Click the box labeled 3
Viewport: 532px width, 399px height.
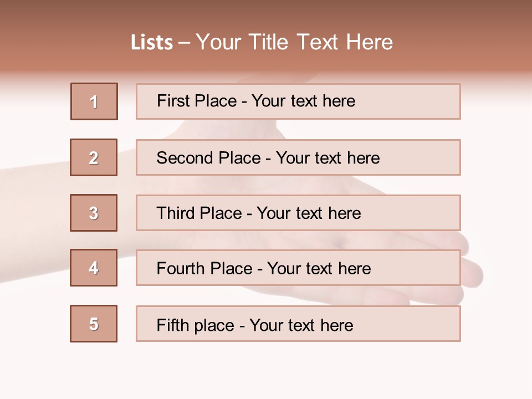tap(94, 213)
